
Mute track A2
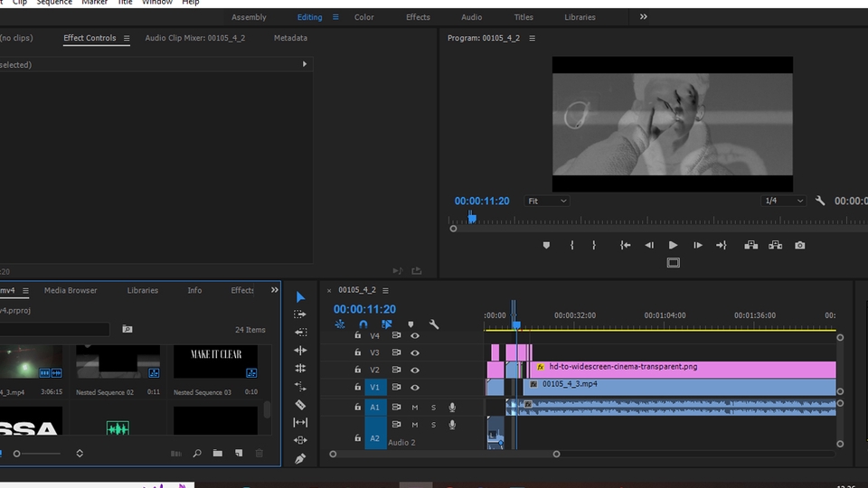tap(415, 425)
